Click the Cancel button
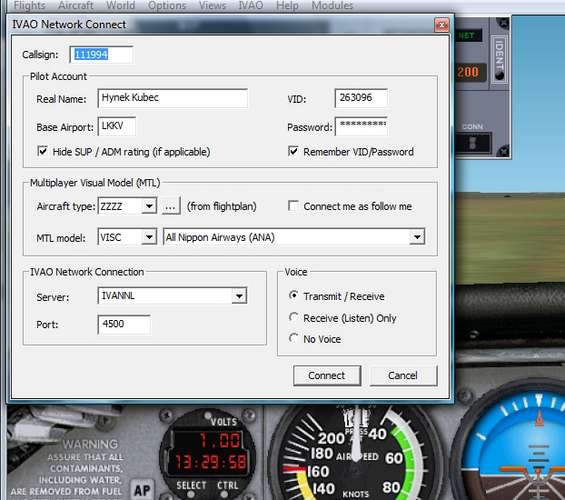The height and width of the screenshot is (500, 565). click(x=403, y=375)
